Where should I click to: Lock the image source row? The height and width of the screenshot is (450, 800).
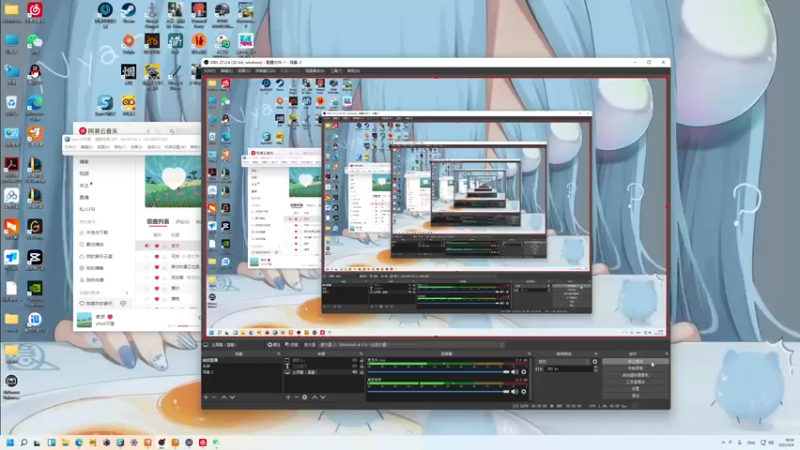tap(362, 360)
